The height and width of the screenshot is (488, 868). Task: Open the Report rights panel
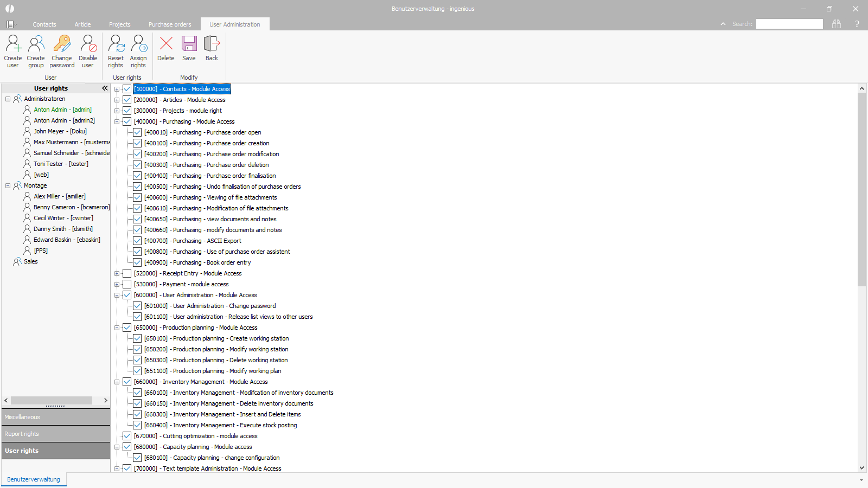click(56, 434)
